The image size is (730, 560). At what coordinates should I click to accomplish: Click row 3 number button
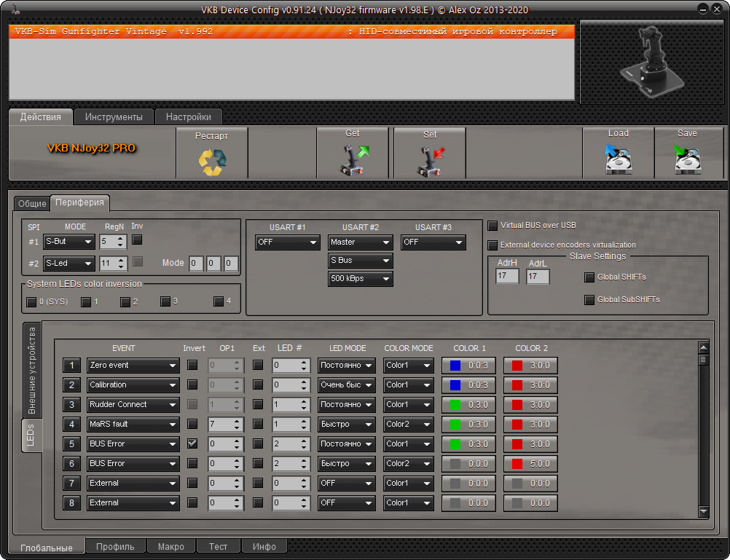click(71, 404)
